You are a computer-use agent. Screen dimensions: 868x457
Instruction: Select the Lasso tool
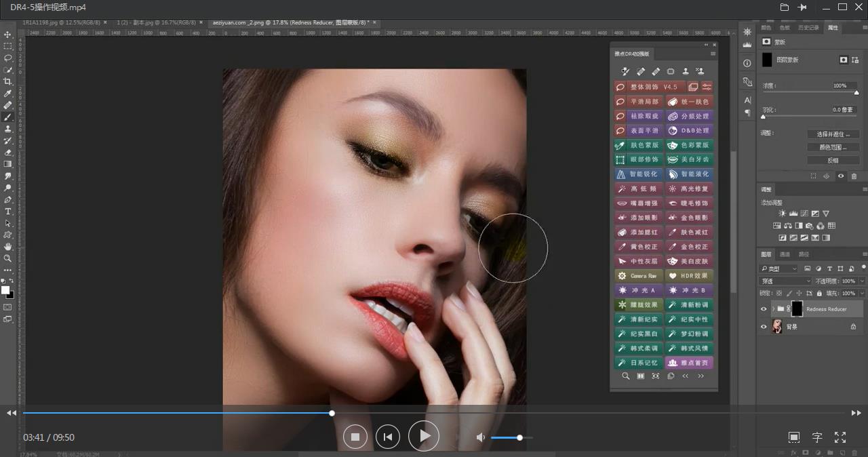pos(8,58)
